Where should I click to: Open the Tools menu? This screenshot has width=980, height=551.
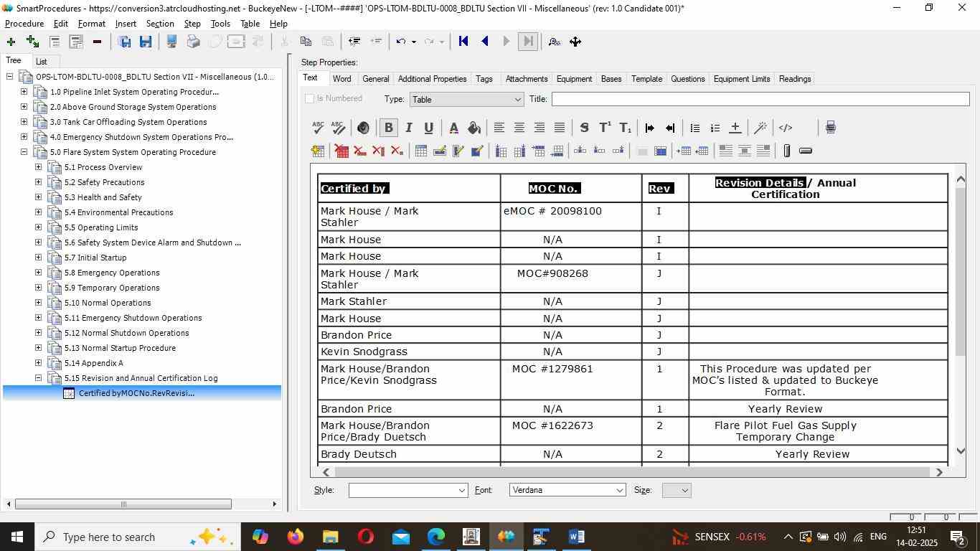220,24
